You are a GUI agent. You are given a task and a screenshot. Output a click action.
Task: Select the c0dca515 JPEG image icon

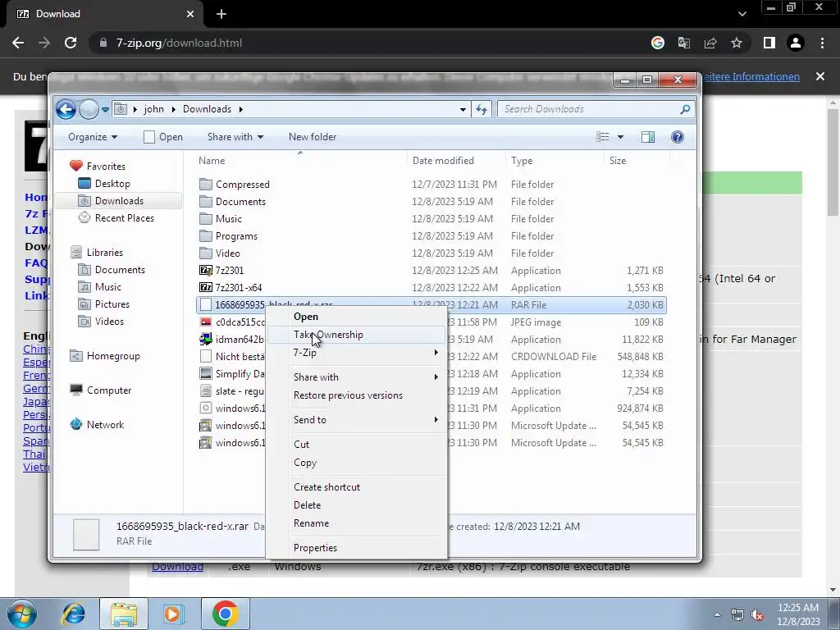pyautogui.click(x=206, y=322)
